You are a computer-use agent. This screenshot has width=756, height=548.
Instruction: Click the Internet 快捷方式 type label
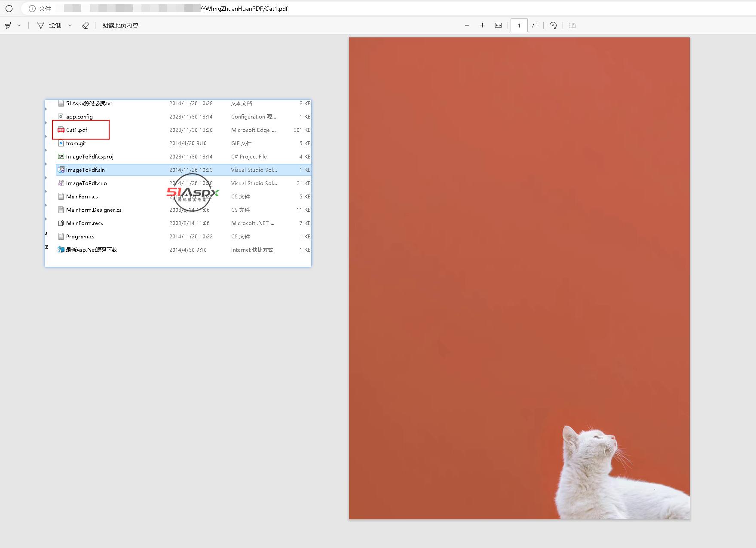252,250
